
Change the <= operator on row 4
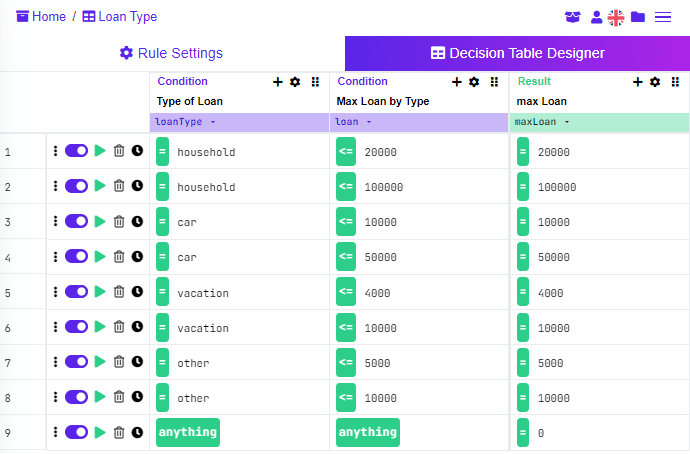point(346,256)
